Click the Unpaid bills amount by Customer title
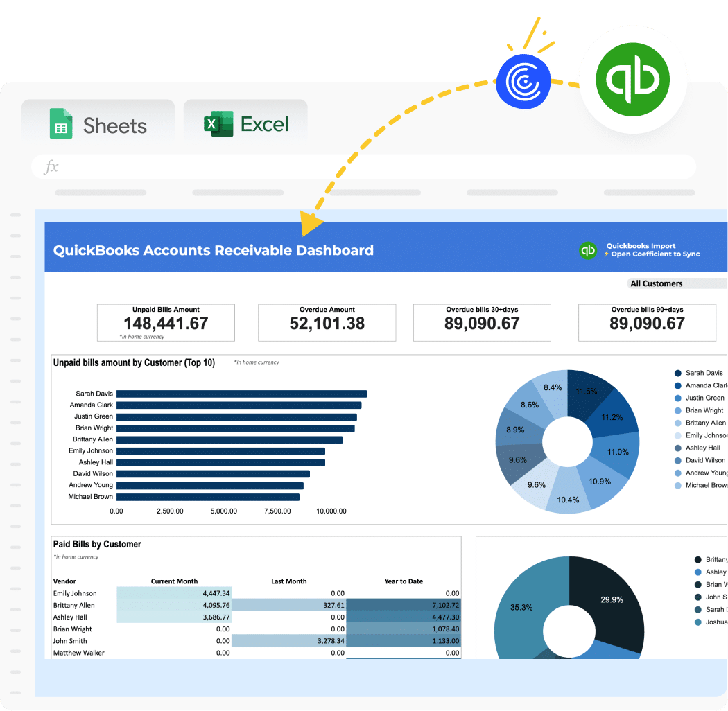Viewport: 728px width, 711px height. pyautogui.click(x=134, y=363)
